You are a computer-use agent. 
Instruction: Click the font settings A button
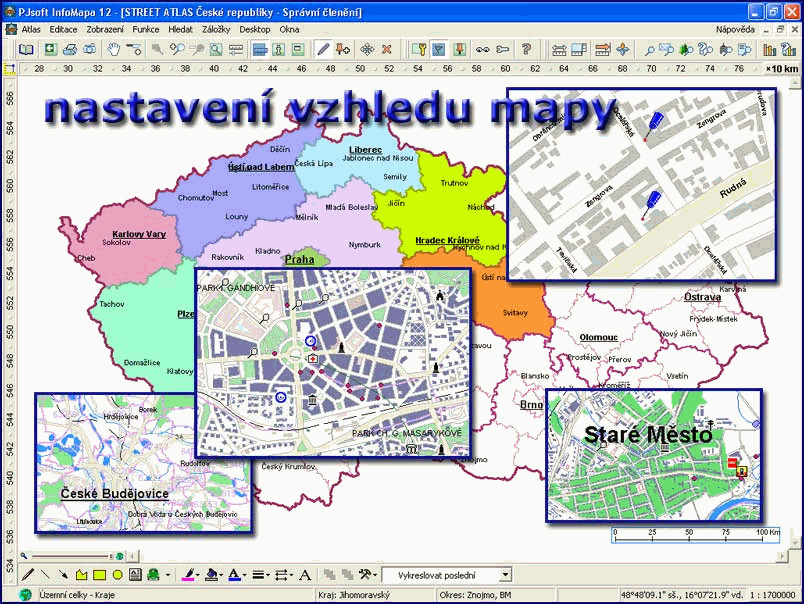305,575
